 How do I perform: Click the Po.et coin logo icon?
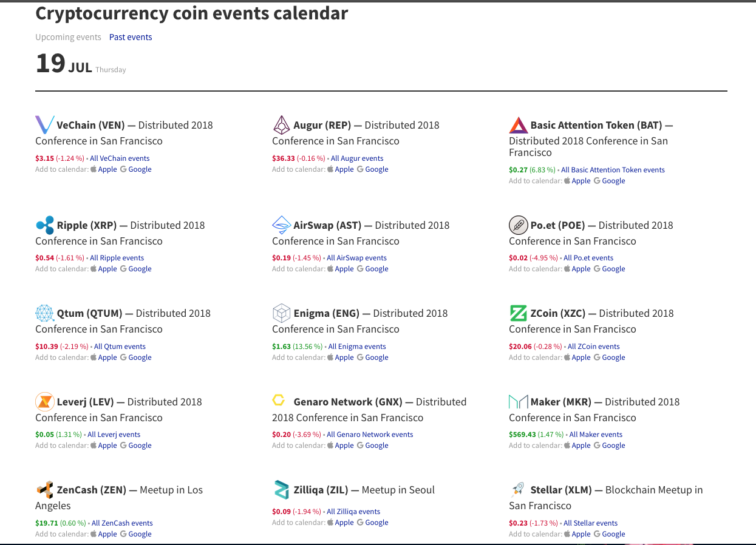(519, 225)
